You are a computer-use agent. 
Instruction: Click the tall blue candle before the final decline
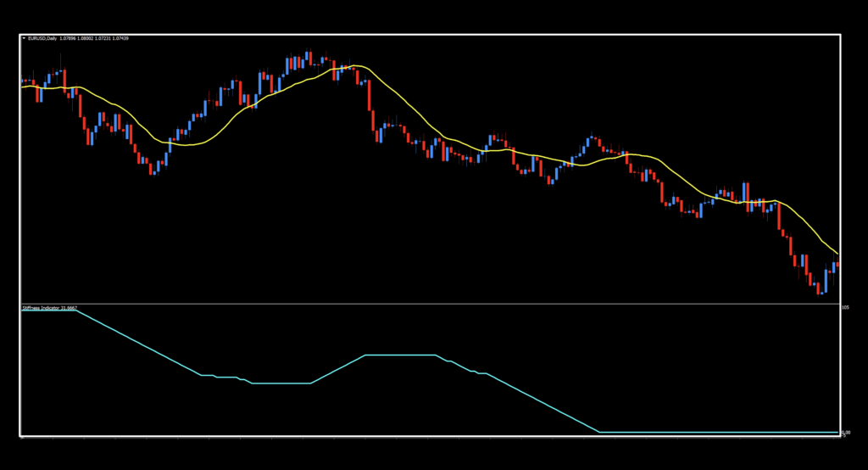tap(746, 191)
